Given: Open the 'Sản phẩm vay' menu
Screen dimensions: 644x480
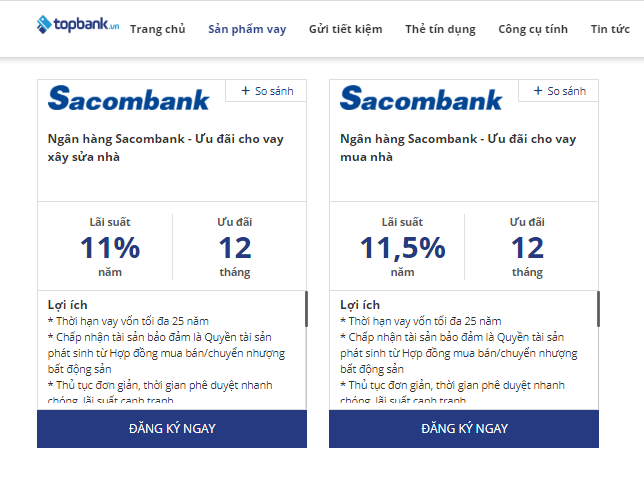Looking at the screenshot, I should (x=247, y=29).
